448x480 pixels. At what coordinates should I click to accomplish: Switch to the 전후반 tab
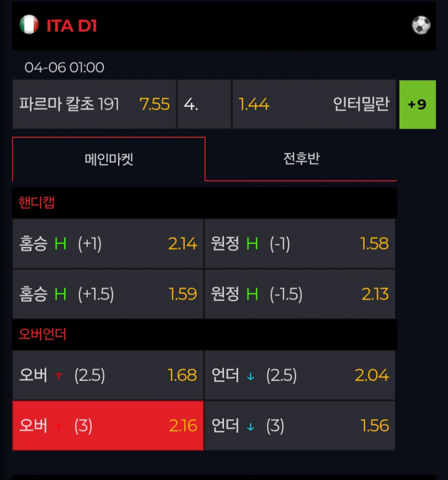(x=301, y=159)
